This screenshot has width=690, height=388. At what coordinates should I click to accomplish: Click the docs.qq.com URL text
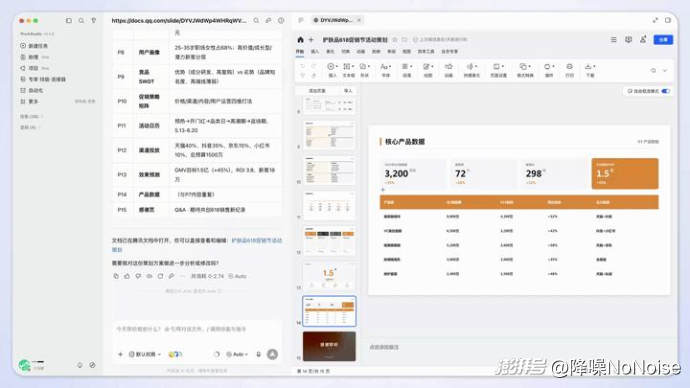click(x=179, y=21)
